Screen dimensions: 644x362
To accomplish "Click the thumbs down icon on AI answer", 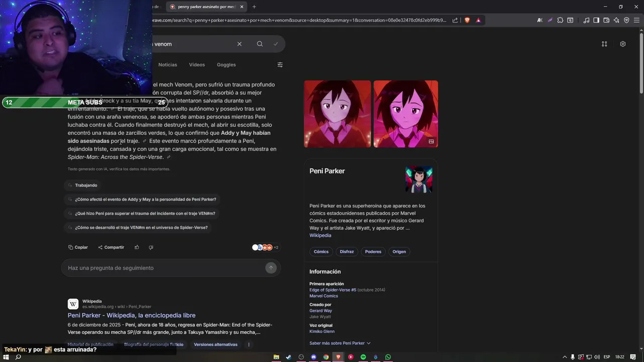I will tap(151, 247).
